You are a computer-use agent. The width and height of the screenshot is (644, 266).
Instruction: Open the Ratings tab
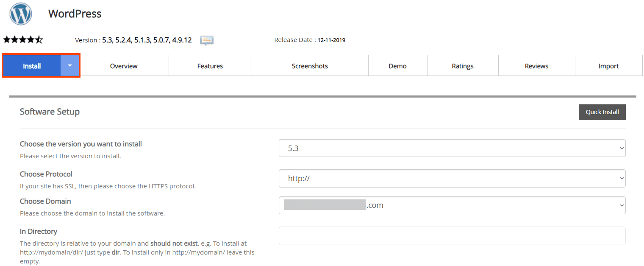point(463,66)
